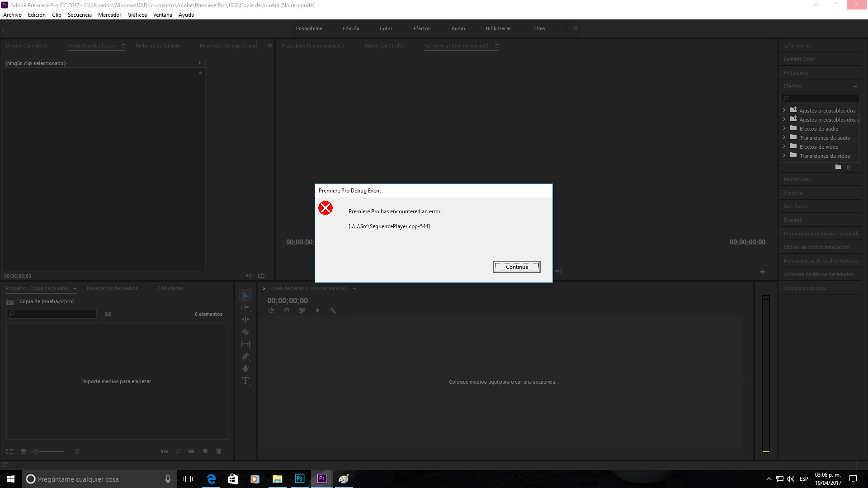Screen dimensions: 868x488
Task: Toggle the timeline Snap magnet
Action: click(287, 310)
